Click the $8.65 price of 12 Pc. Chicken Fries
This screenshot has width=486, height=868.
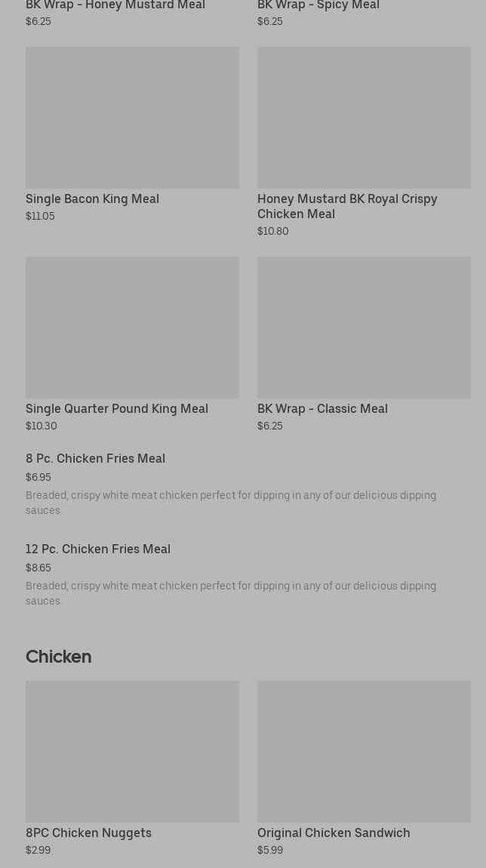pyautogui.click(x=38, y=568)
